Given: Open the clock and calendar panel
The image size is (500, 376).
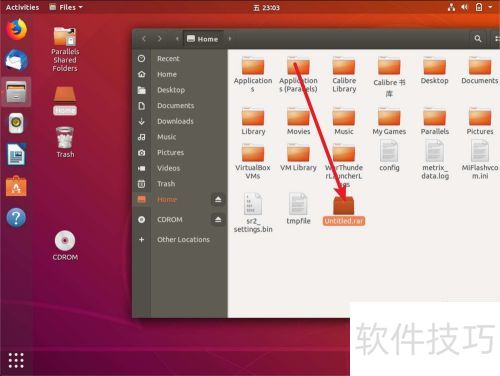Looking at the screenshot, I should coord(266,7).
